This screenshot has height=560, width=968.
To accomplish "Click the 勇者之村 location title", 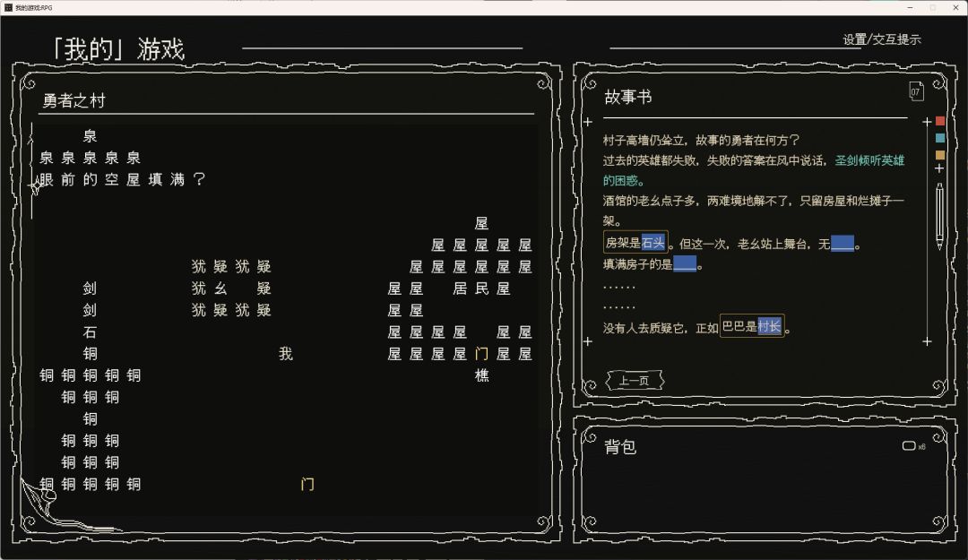I will point(74,100).
